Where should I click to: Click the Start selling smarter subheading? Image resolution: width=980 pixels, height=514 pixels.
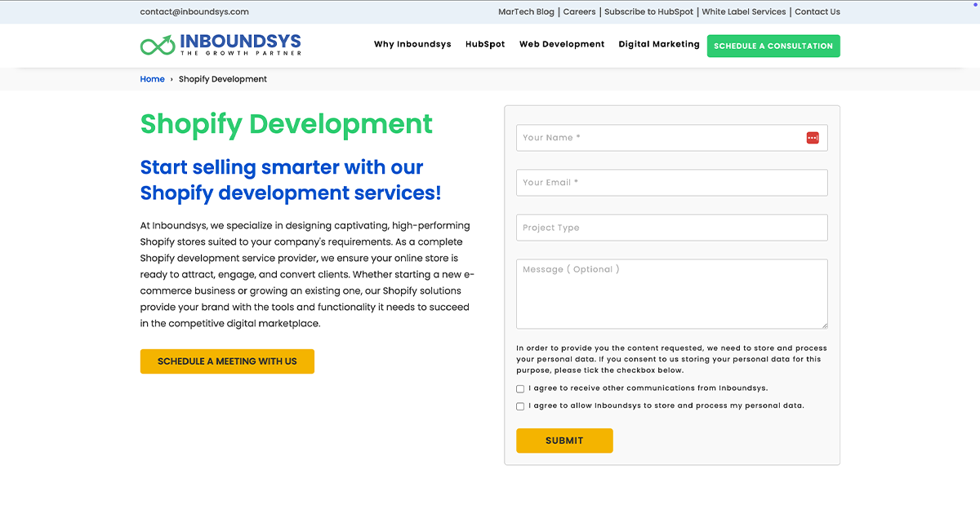pos(291,180)
